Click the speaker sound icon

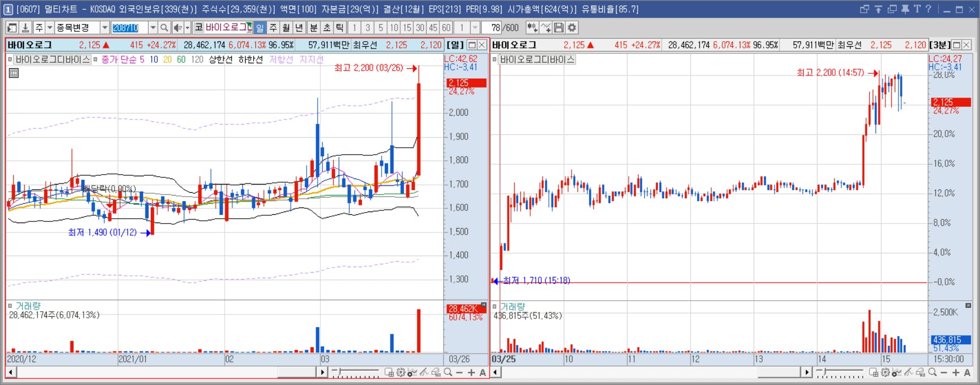pos(178,28)
